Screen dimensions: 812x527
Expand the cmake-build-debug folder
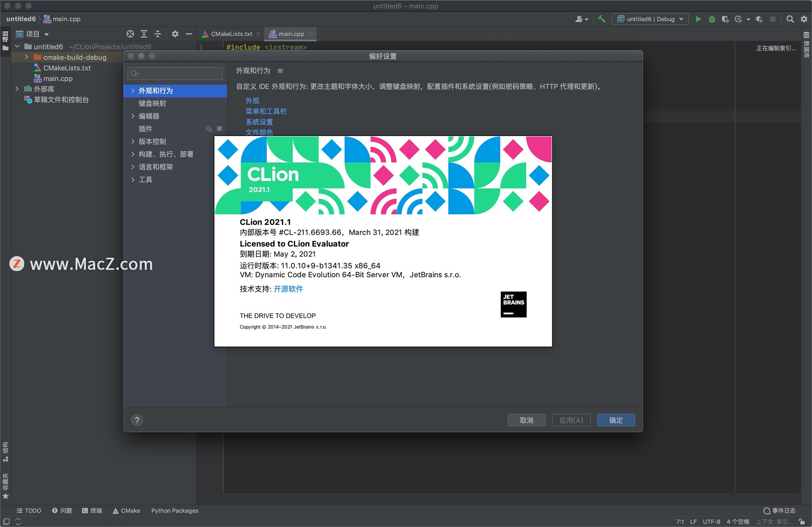pyautogui.click(x=27, y=57)
